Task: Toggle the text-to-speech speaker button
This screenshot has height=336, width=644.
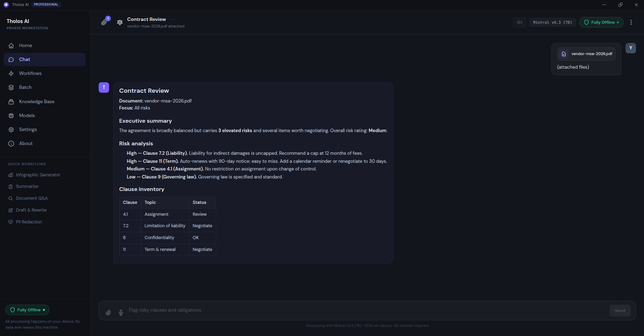Action: (x=519, y=22)
